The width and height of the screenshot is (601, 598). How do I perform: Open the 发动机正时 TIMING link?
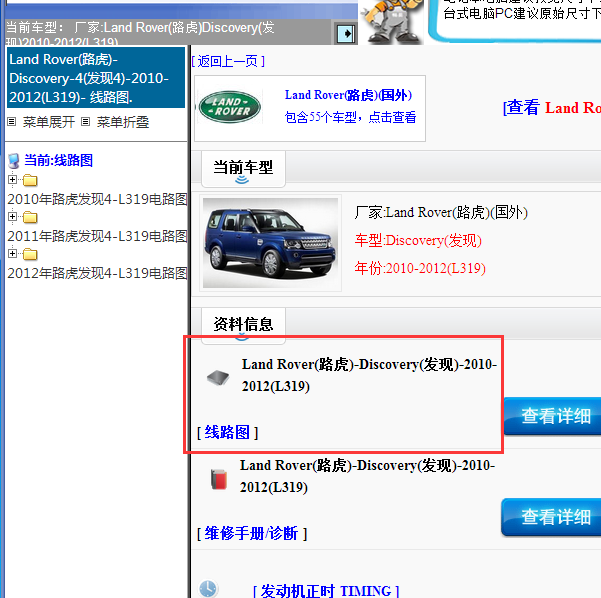(326, 591)
